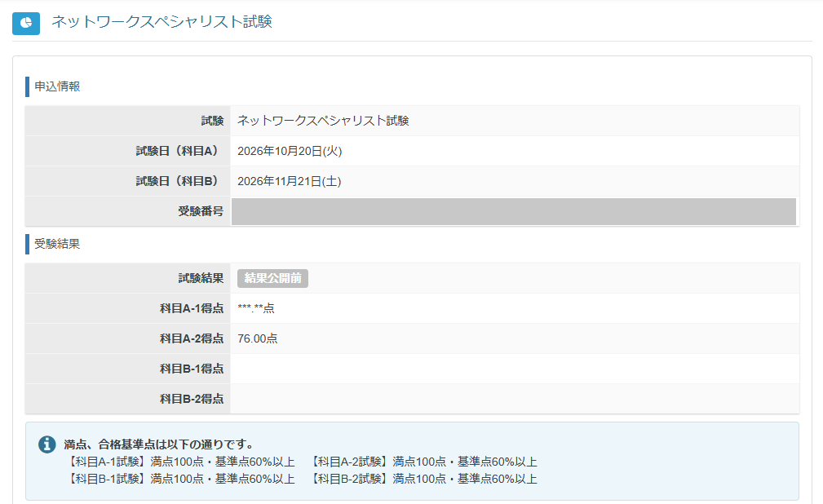The width and height of the screenshot is (823, 504).
Task: Click the 科目A-1得点 label
Action: point(192,308)
